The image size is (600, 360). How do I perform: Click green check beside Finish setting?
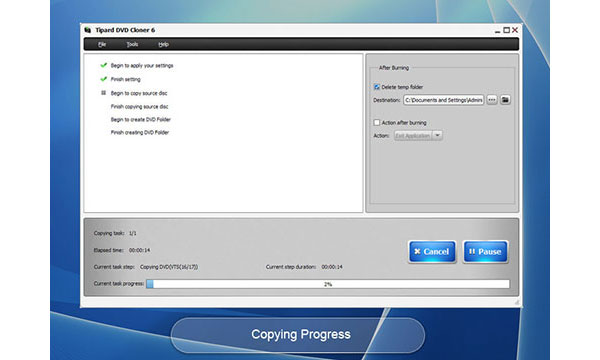[x=103, y=79]
